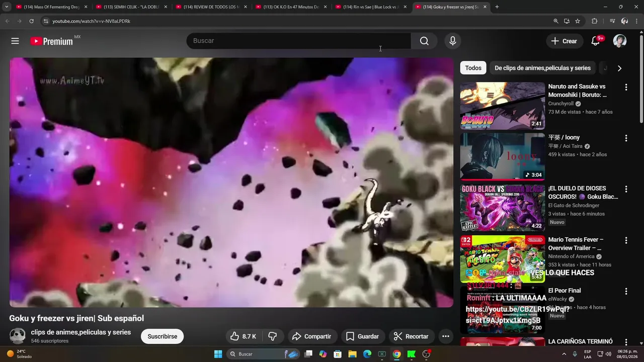Save video with Guardar button

click(x=362, y=336)
